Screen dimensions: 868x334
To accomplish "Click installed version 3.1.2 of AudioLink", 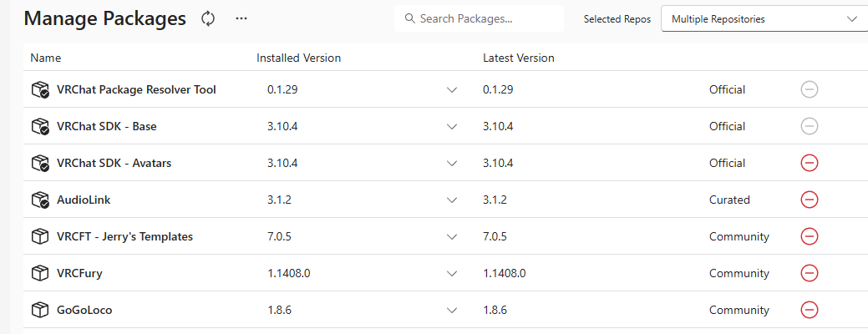I will (279, 200).
